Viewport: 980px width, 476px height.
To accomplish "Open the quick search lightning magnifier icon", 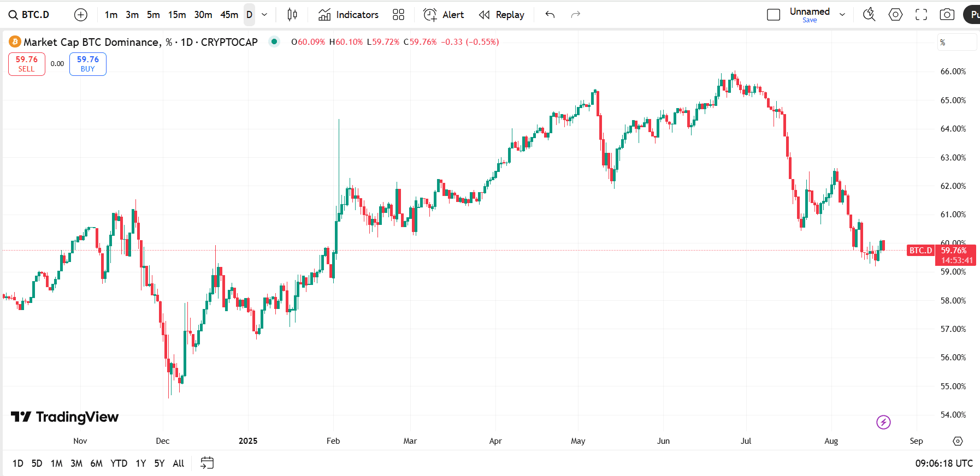I will click(x=869, y=15).
